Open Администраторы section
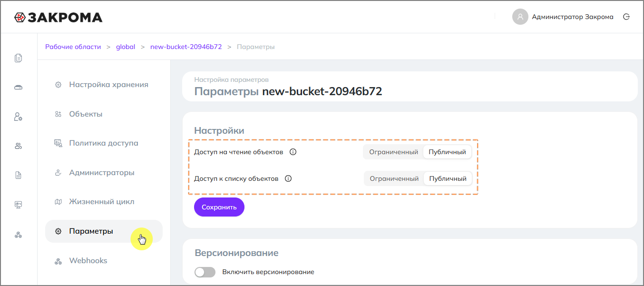The height and width of the screenshot is (286, 644). (104, 173)
